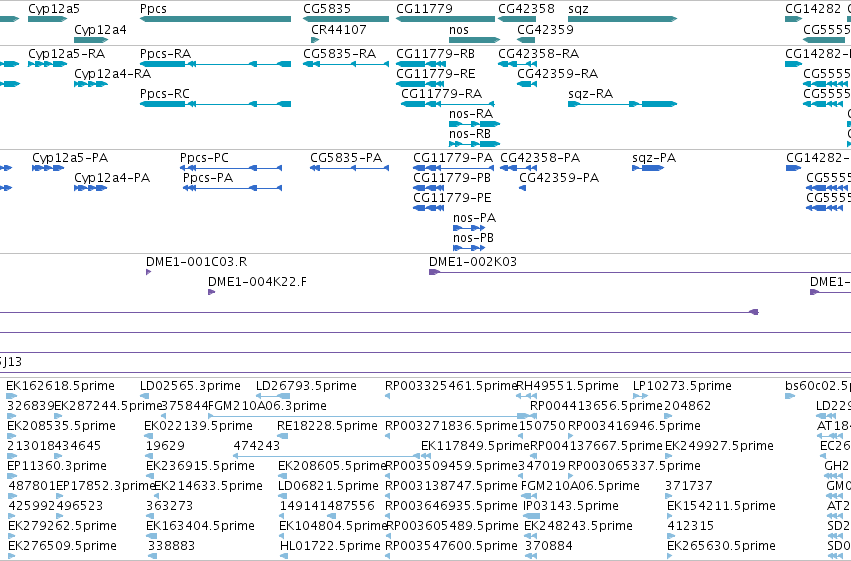Select the CG11779-PA protein feature
851x561 pixels.
(453, 168)
